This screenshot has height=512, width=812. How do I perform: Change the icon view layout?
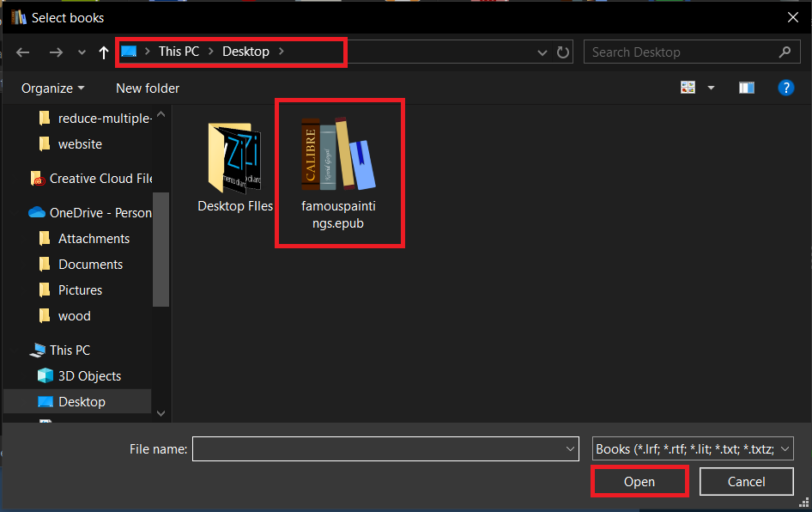click(x=688, y=87)
